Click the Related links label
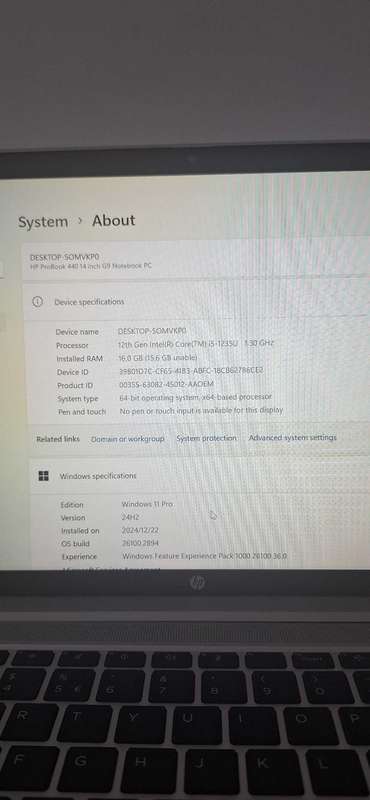Screen dimensions: 370x800 [x=58, y=439]
